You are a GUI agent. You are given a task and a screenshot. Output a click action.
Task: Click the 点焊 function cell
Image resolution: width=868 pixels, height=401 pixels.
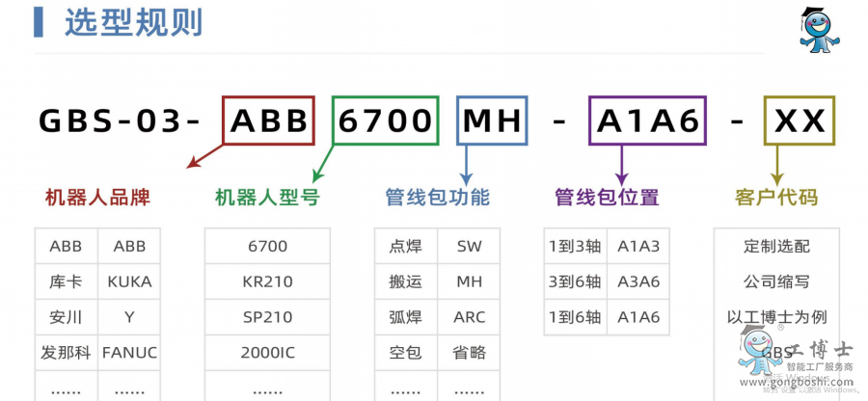[x=406, y=246]
